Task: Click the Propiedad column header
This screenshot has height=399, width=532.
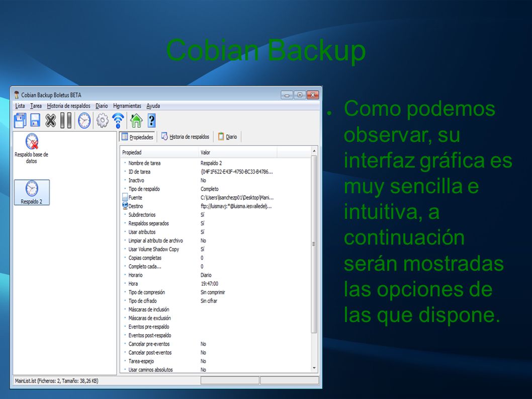Action: point(159,152)
